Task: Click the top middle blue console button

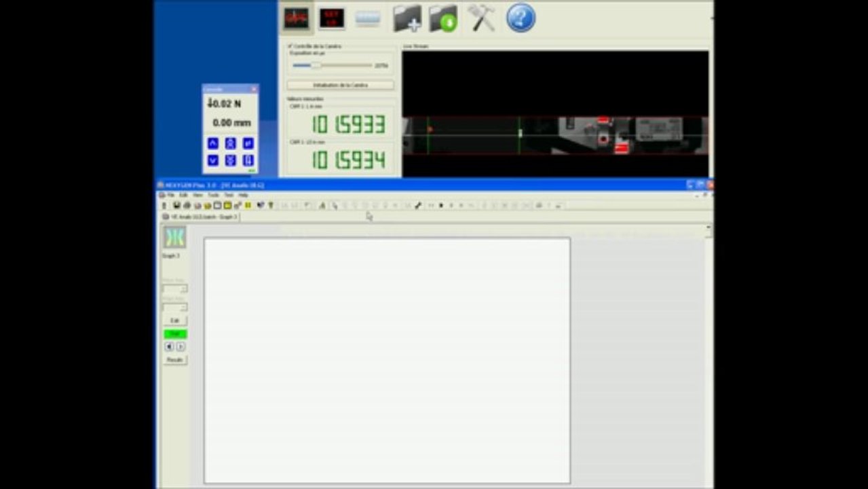Action: pos(231,143)
